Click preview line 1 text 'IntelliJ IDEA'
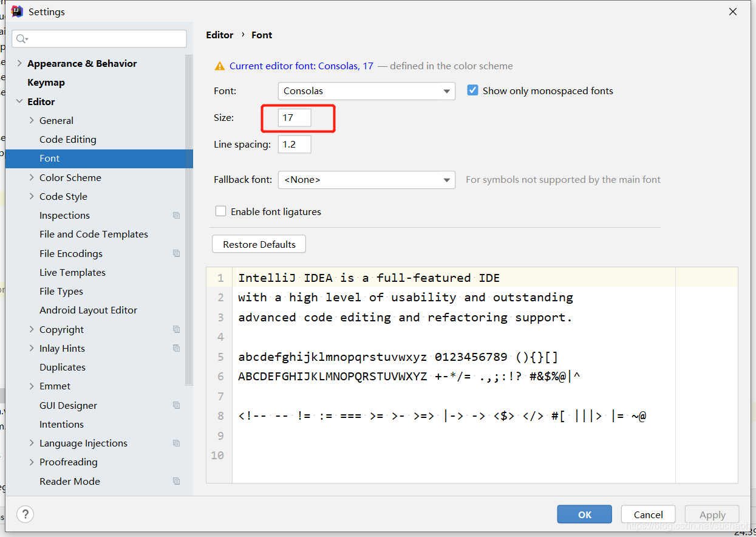This screenshot has width=756, height=537. [x=285, y=278]
